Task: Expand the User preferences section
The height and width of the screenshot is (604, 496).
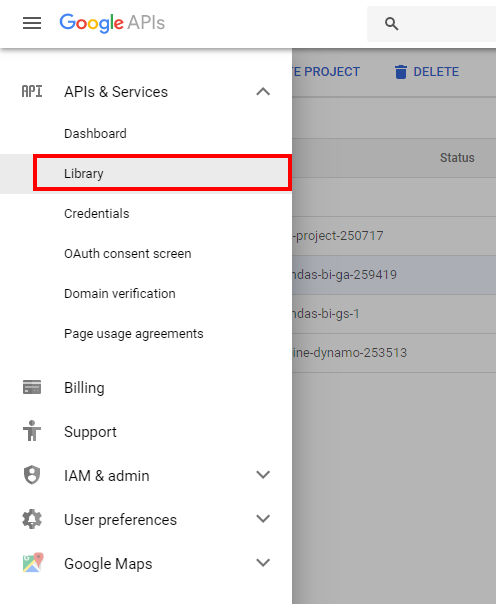Action: tap(263, 519)
